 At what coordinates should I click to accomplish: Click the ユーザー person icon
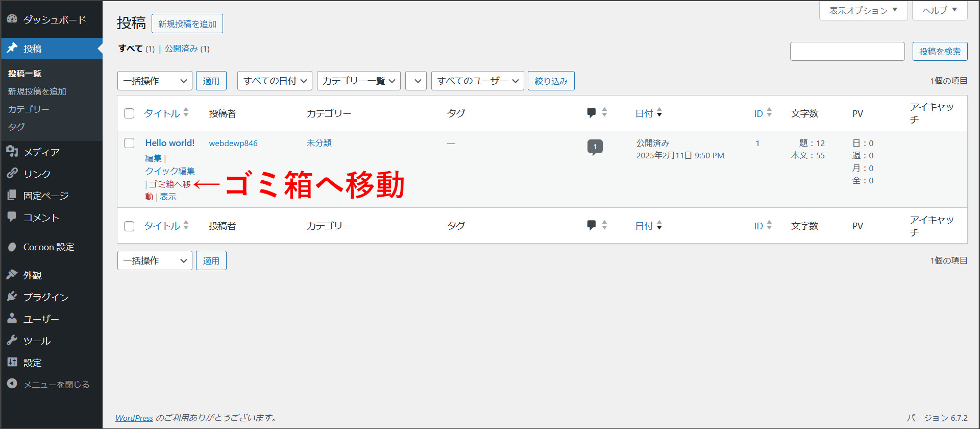[x=12, y=318]
